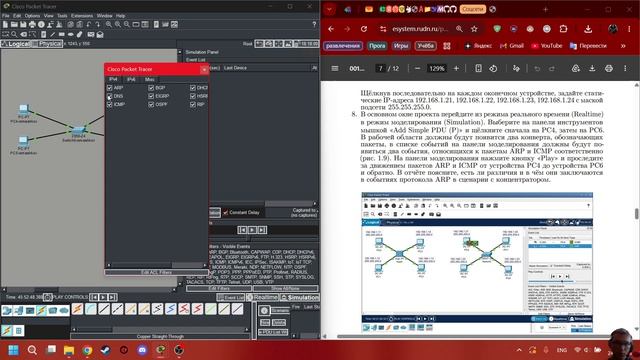Download the PDF document

coord(592,69)
